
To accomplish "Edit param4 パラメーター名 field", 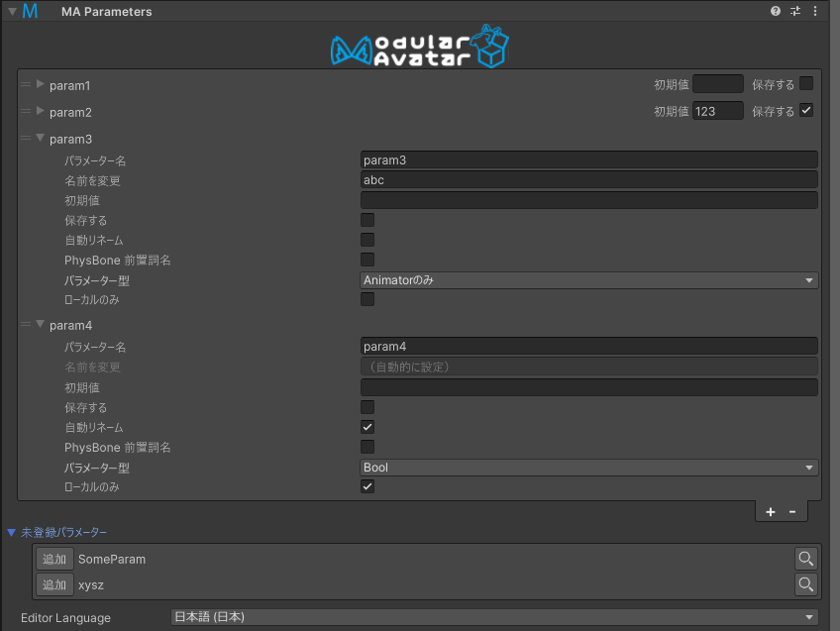I will pos(588,346).
